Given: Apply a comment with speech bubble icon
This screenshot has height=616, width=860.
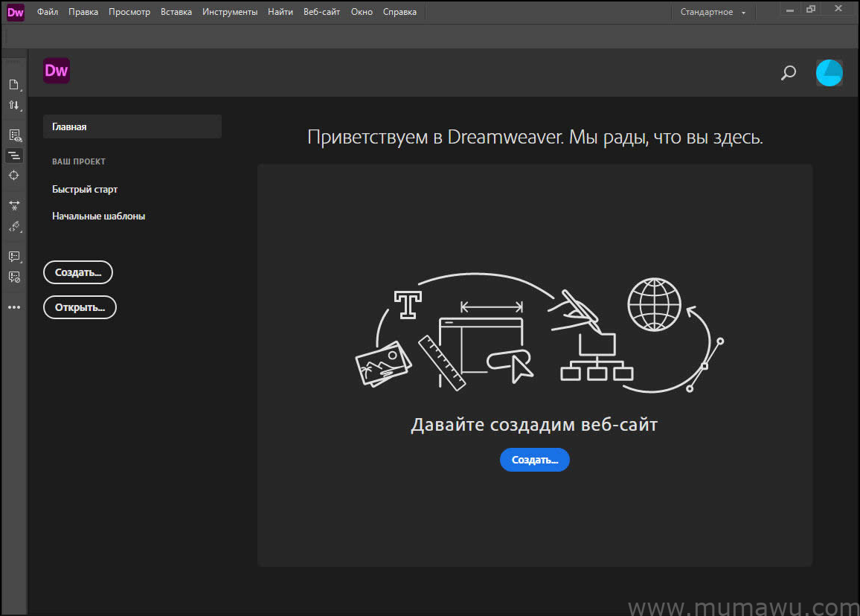Looking at the screenshot, I should click(13, 256).
